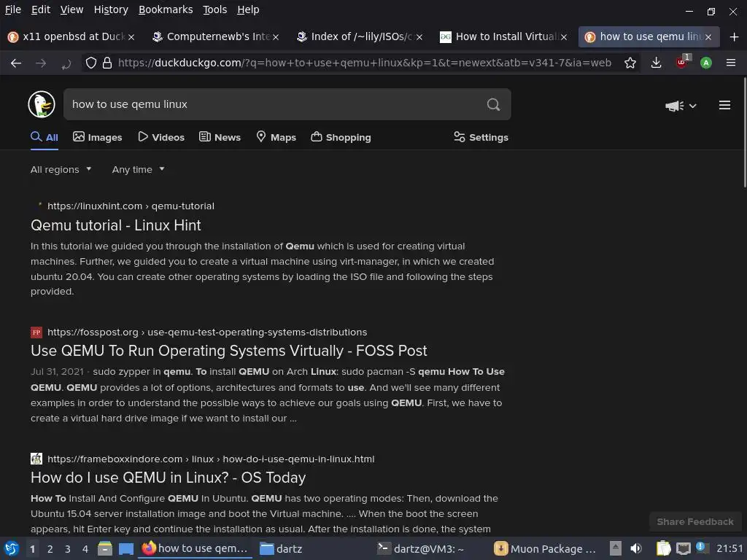Switch to virtual desktop 4

(x=85, y=549)
